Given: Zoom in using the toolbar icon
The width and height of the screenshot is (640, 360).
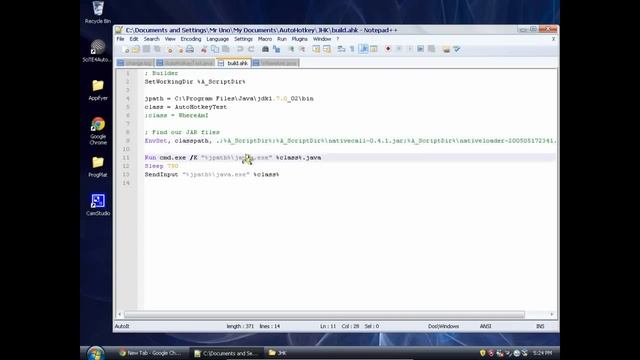Looking at the screenshot, I should [x=291, y=49].
